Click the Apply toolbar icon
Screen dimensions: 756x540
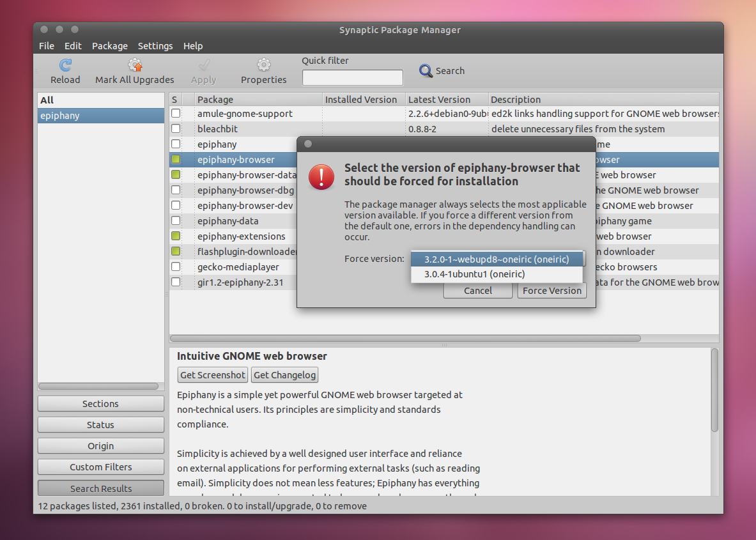click(204, 65)
